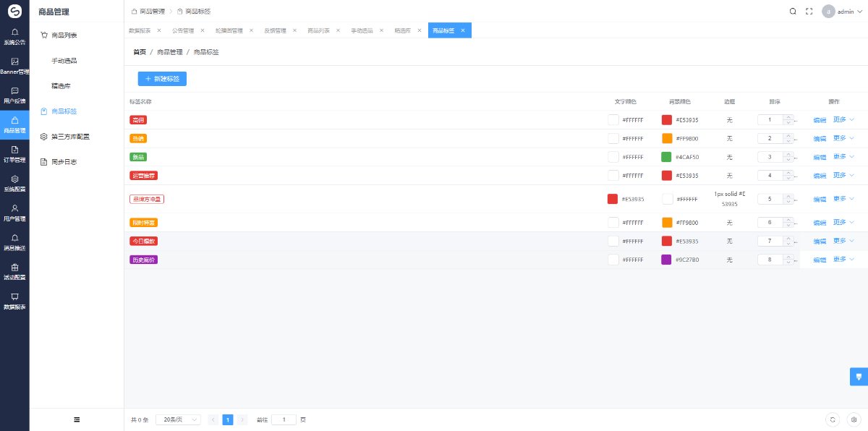Image resolution: width=868 pixels, height=431 pixels.
Task: Click the 新建标签 button
Action: point(162,78)
